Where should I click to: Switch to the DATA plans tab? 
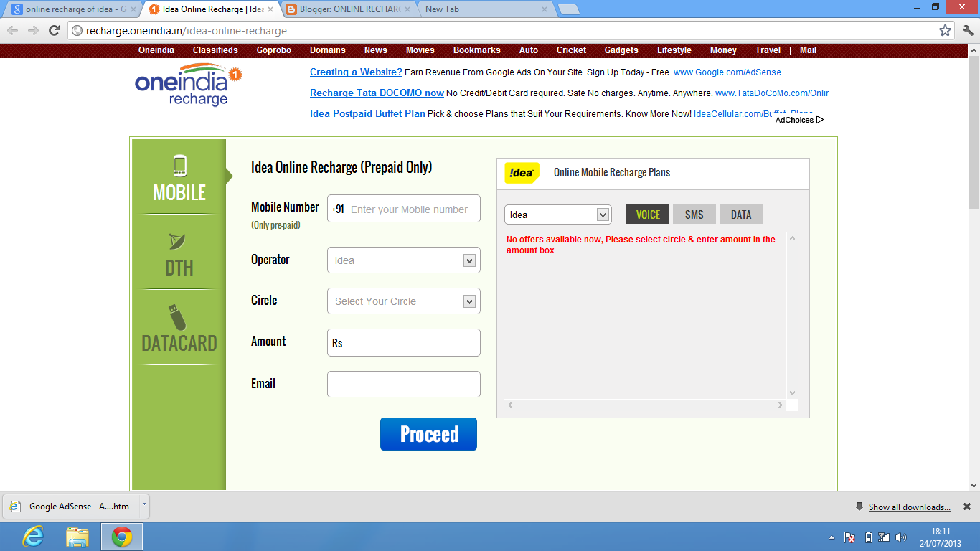pyautogui.click(x=741, y=215)
